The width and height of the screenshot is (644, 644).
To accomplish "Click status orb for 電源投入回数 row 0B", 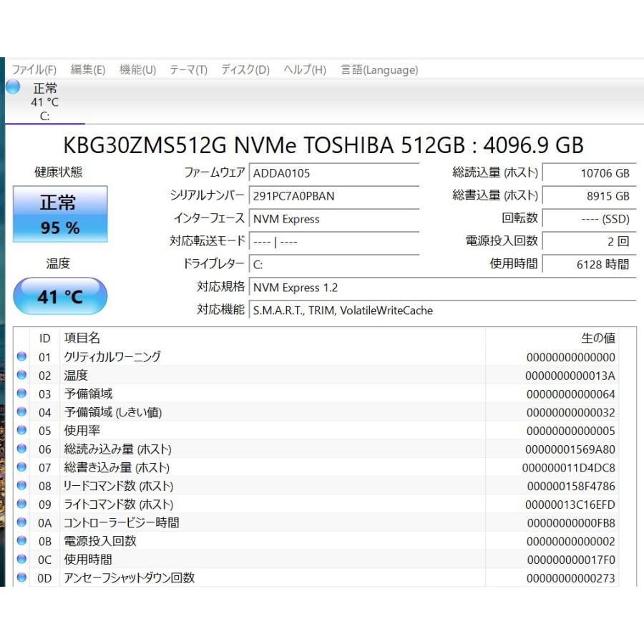I will 21,540.
